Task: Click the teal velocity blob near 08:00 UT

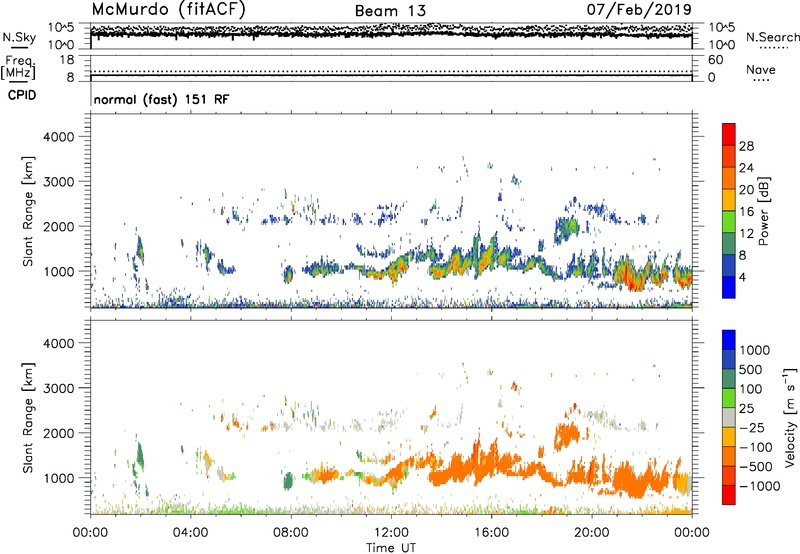Action: 288,481
